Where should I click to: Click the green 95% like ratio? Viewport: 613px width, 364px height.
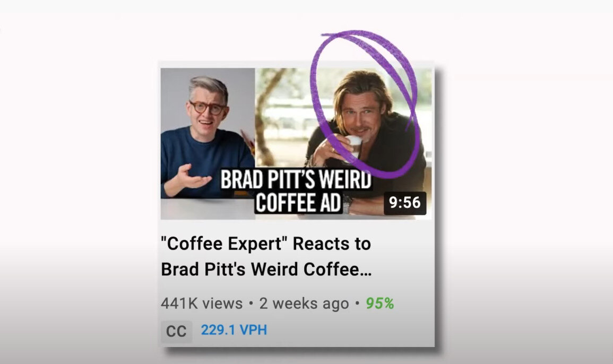coord(379,304)
